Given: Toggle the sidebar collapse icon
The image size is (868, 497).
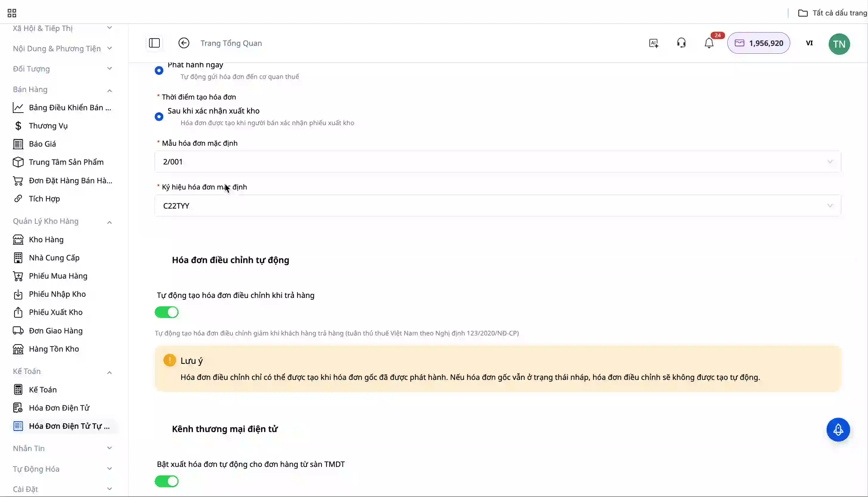Looking at the screenshot, I should pos(154,43).
